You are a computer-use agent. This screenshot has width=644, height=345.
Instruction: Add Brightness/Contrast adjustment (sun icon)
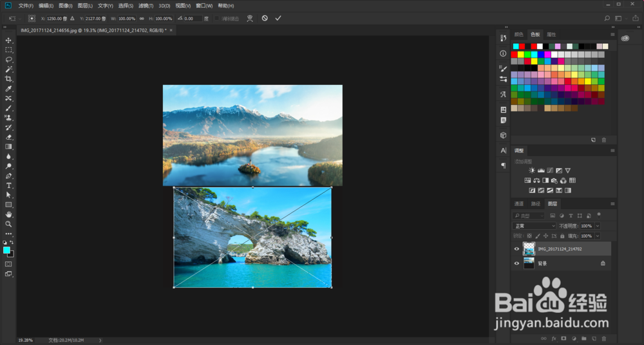(x=532, y=171)
